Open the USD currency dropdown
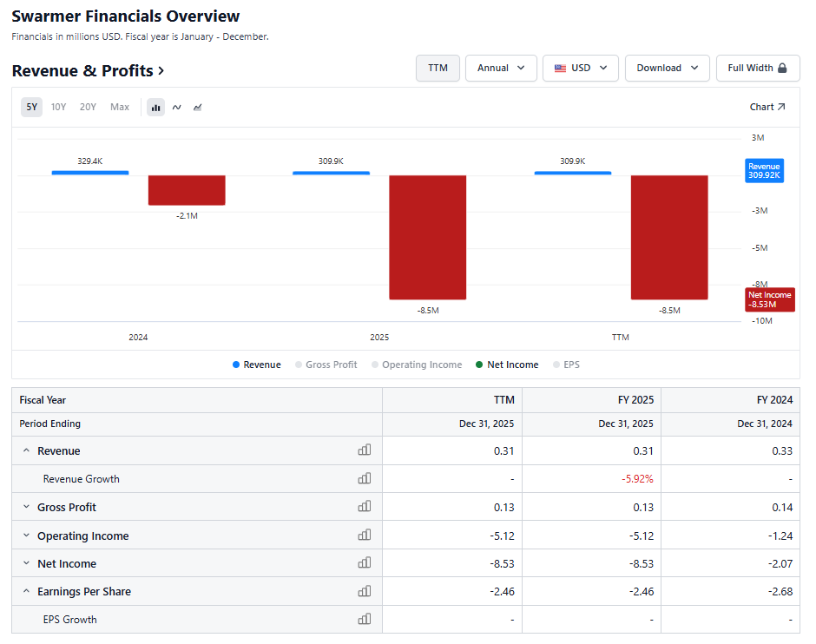 [581, 69]
